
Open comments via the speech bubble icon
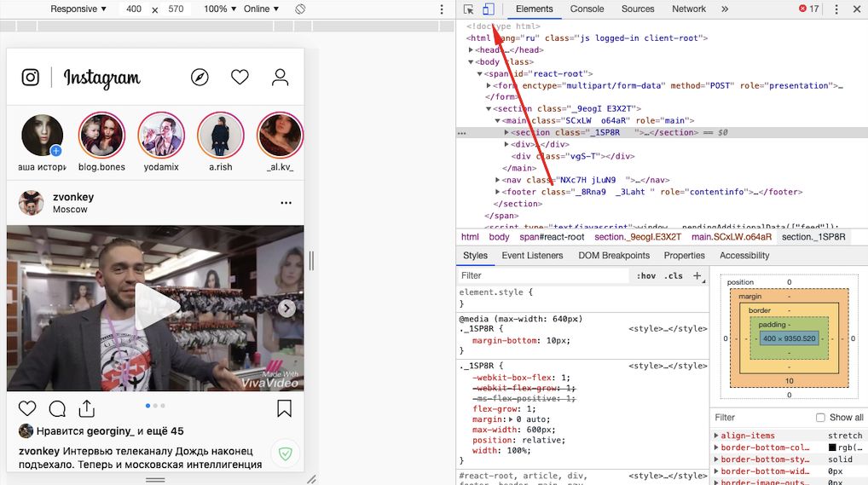[x=57, y=409]
